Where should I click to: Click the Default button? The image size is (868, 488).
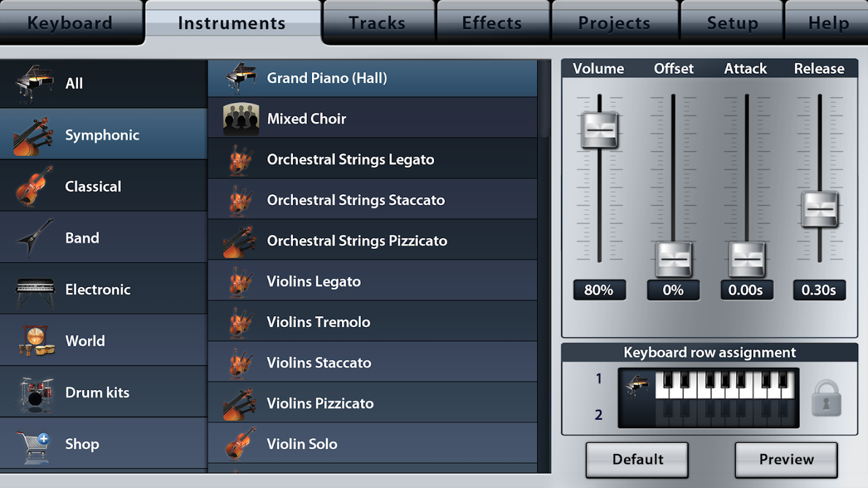[x=637, y=460]
